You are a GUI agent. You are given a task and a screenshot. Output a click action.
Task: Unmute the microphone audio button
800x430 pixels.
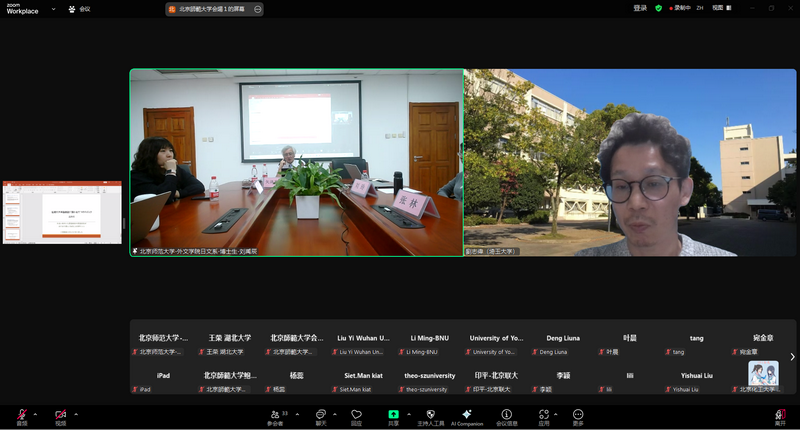[x=21, y=414]
